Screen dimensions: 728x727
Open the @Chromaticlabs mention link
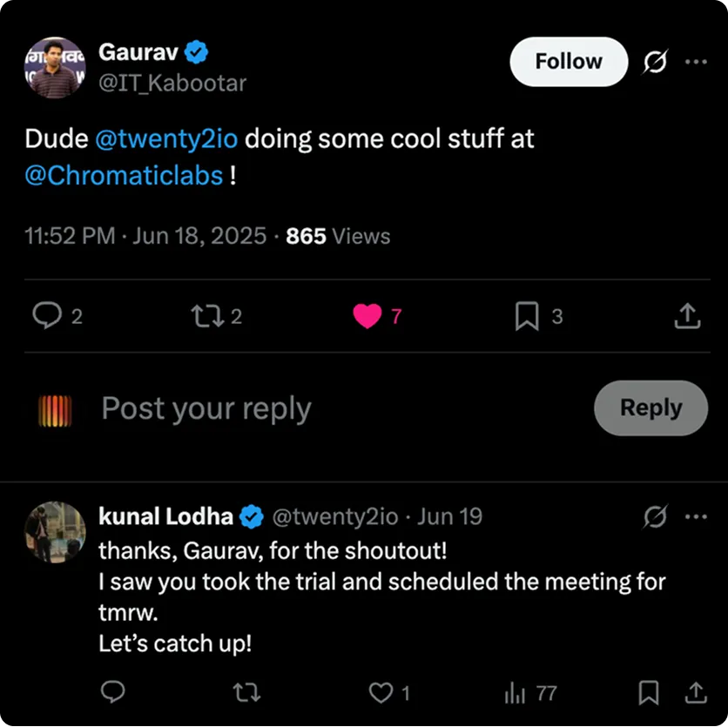124,176
